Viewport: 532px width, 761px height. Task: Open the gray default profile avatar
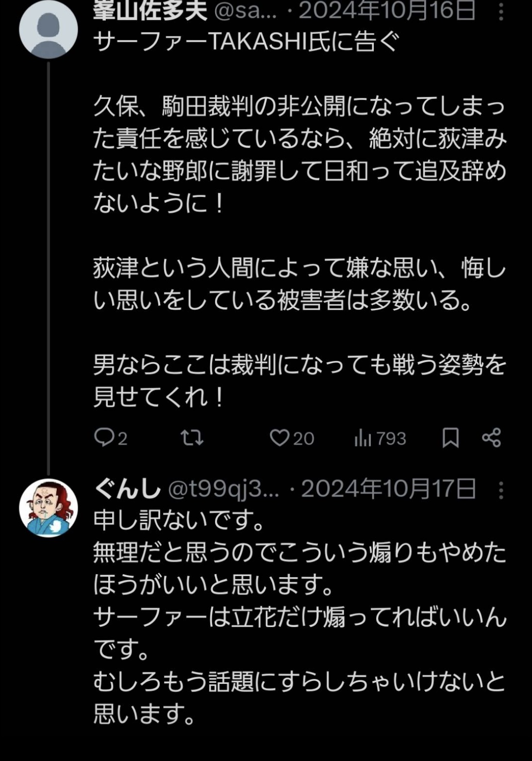click(x=49, y=29)
